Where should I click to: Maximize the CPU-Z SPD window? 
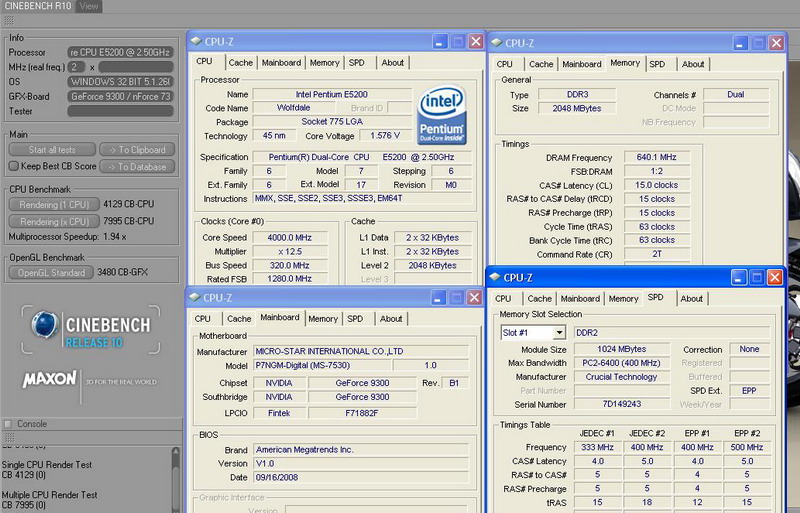pyautogui.click(x=757, y=278)
